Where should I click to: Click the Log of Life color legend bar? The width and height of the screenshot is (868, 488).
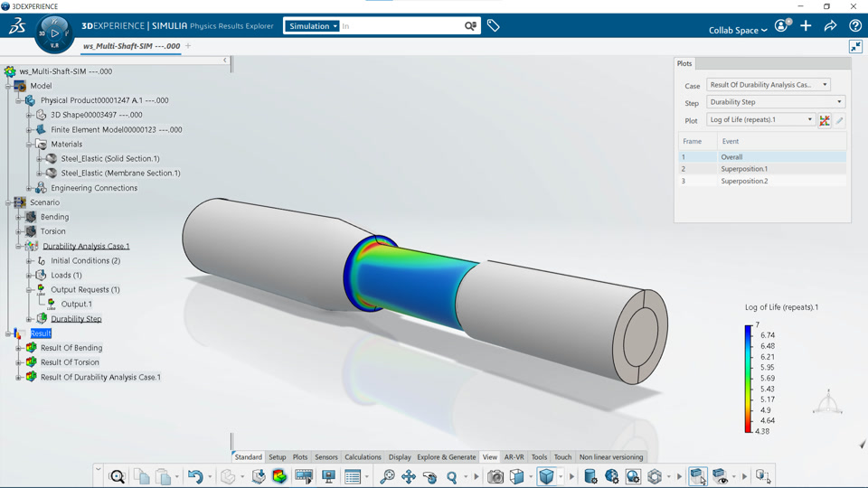[x=749, y=379]
